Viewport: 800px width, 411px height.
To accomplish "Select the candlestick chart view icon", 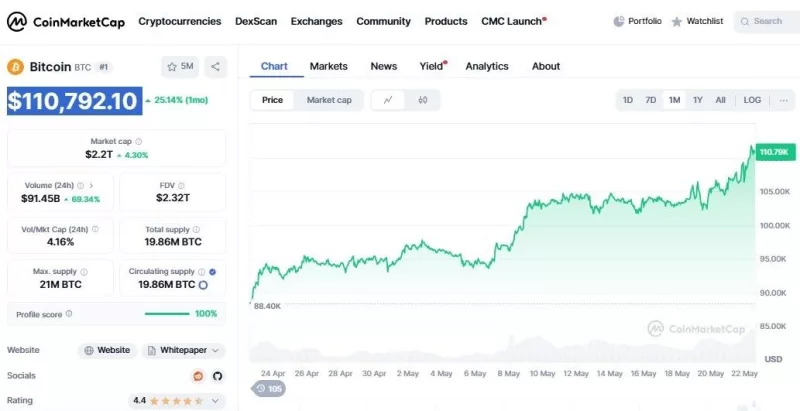I will pos(422,100).
